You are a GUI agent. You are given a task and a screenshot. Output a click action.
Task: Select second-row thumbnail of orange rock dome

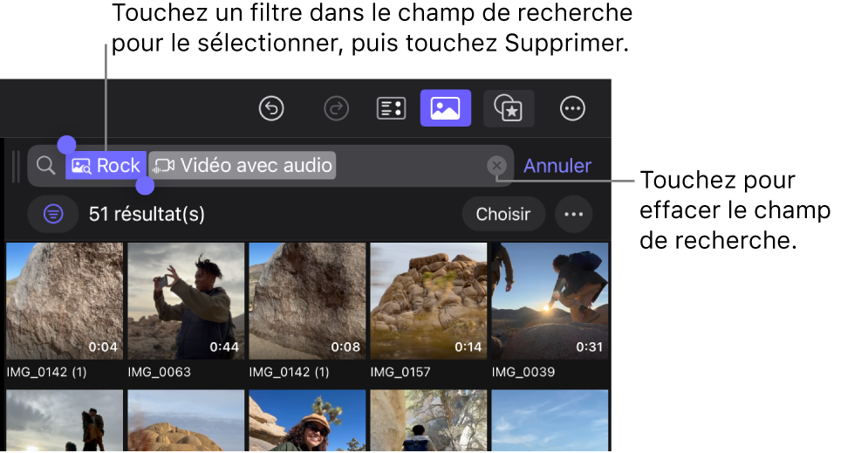pyautogui.click(x=186, y=421)
